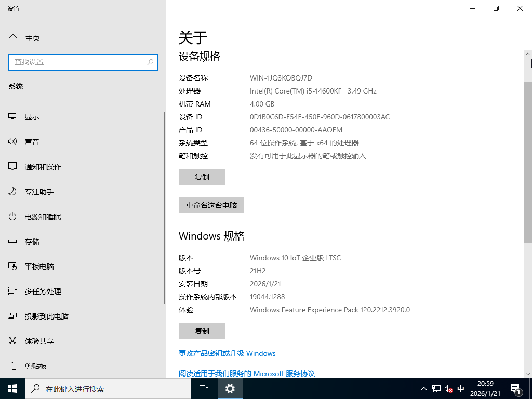Copy device specifications with 复制 button

pyautogui.click(x=202, y=177)
